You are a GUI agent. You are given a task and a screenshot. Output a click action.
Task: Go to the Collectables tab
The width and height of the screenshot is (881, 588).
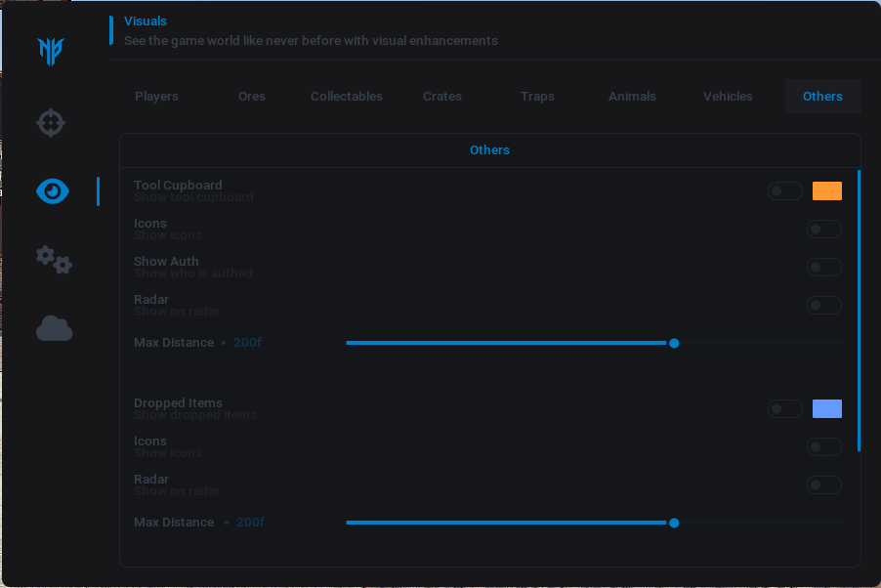click(346, 97)
